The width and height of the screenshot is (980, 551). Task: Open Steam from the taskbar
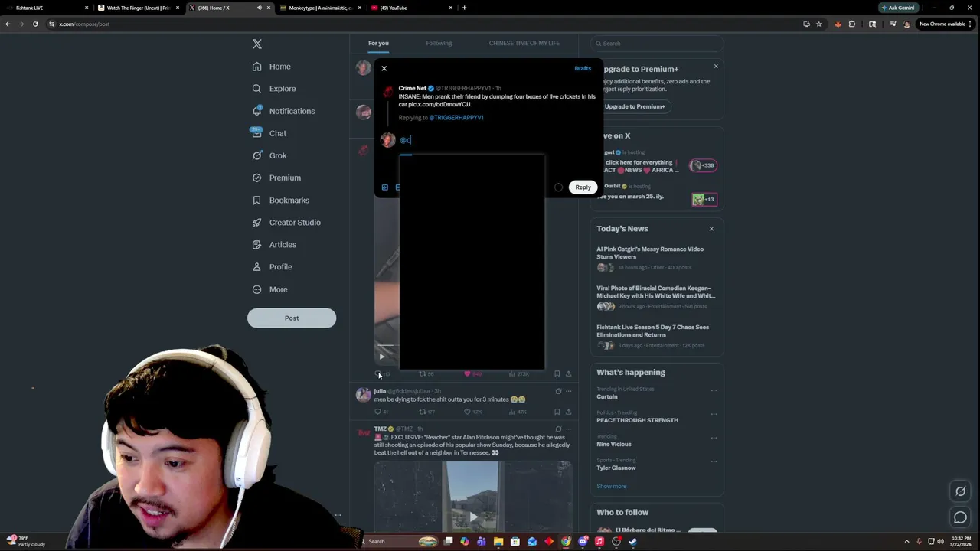[633, 542]
